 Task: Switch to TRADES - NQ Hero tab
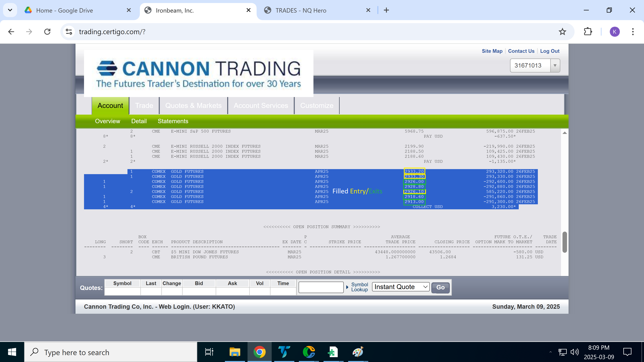click(x=301, y=10)
